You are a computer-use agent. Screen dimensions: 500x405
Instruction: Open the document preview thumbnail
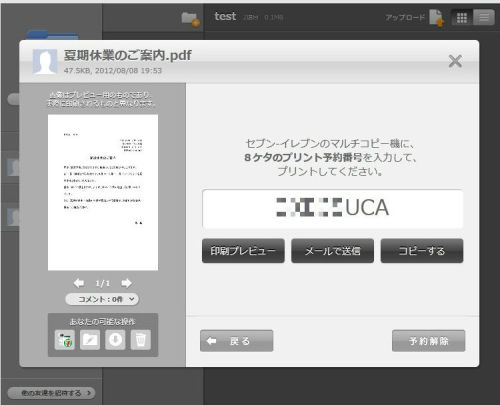click(x=103, y=192)
